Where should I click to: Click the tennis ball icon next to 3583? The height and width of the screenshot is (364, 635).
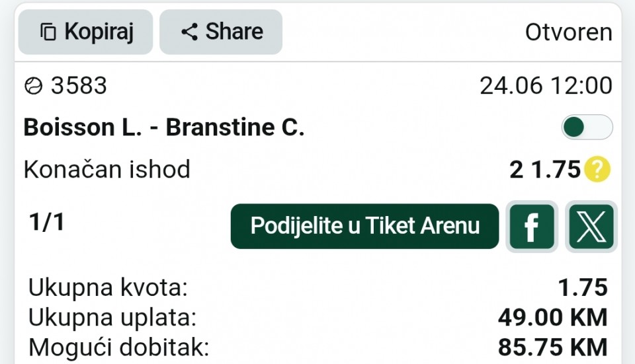(x=33, y=86)
